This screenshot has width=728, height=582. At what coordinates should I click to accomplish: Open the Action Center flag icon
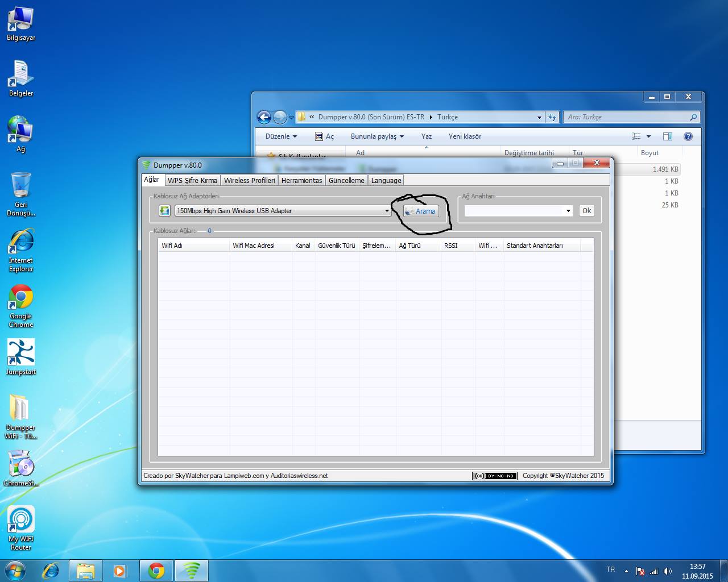click(640, 571)
